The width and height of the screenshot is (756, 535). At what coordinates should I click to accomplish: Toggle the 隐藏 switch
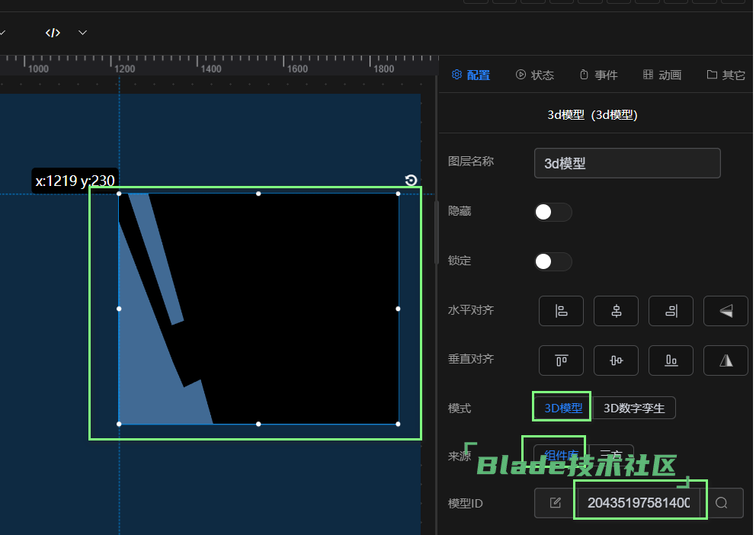coord(553,212)
